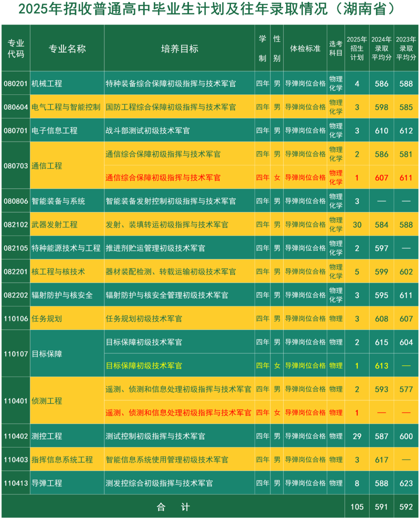Click the yellow female 目标保障初级技术军官 text
This screenshot has width=420, height=519.
click(x=144, y=366)
